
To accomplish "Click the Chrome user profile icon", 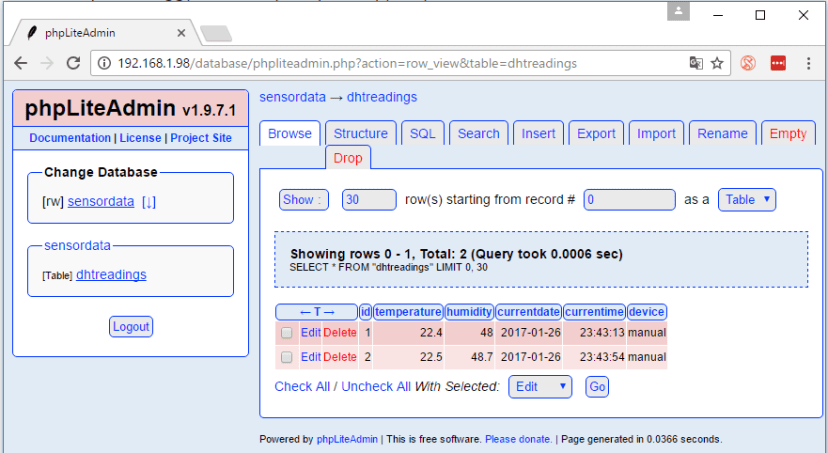I will (x=680, y=13).
